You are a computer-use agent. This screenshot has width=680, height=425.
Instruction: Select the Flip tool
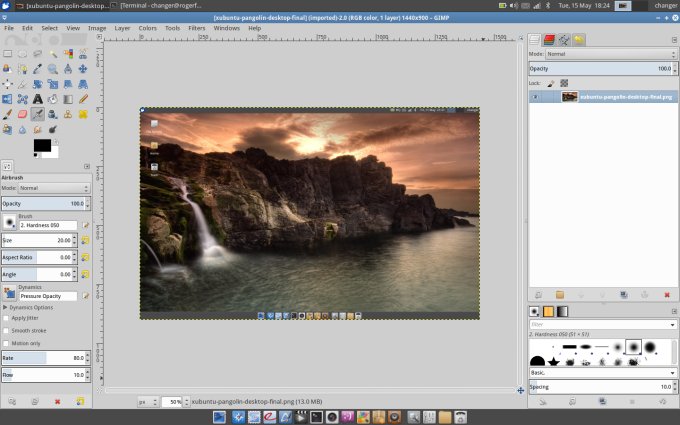[x=7, y=99]
